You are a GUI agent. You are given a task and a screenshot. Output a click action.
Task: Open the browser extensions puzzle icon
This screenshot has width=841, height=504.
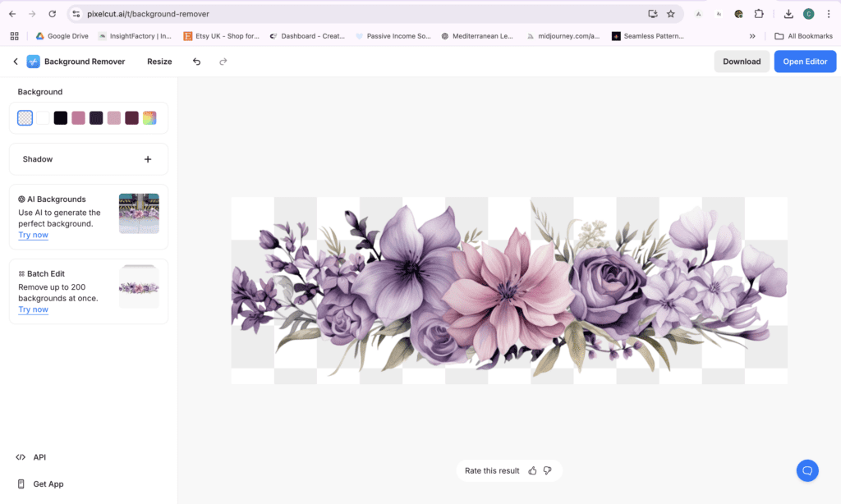(x=759, y=14)
